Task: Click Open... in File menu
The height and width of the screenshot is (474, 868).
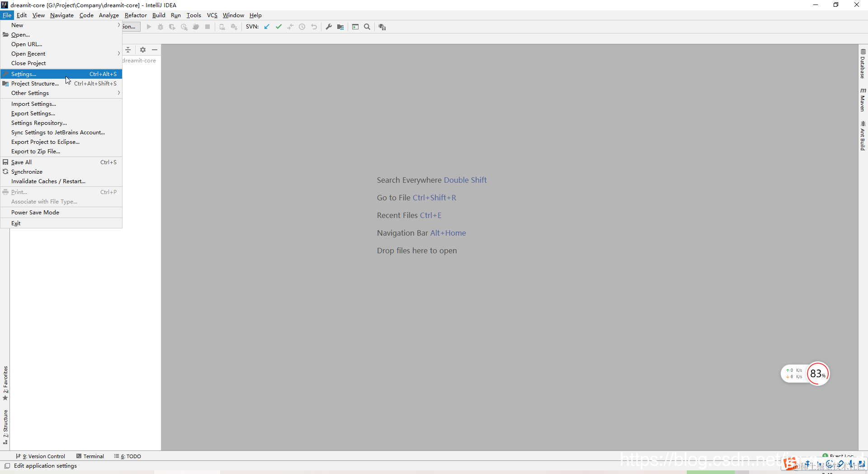Action: click(61, 35)
